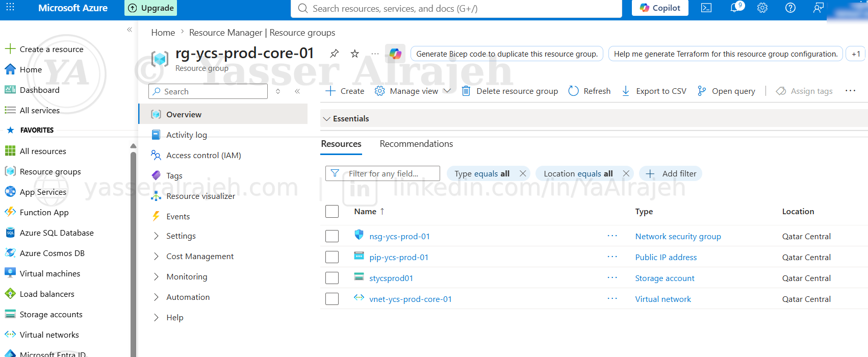Focus the global search resources box
Viewport: 868px width, 357px height.
click(456, 8)
